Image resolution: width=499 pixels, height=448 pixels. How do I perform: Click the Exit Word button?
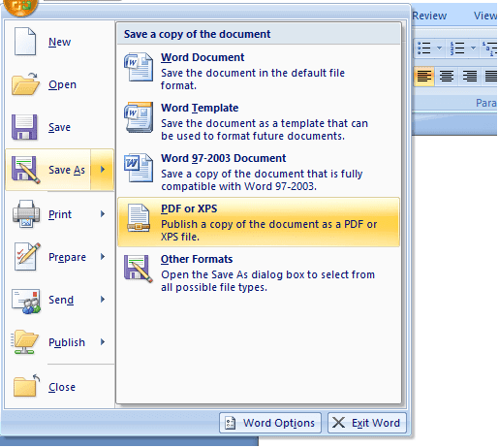(x=367, y=423)
